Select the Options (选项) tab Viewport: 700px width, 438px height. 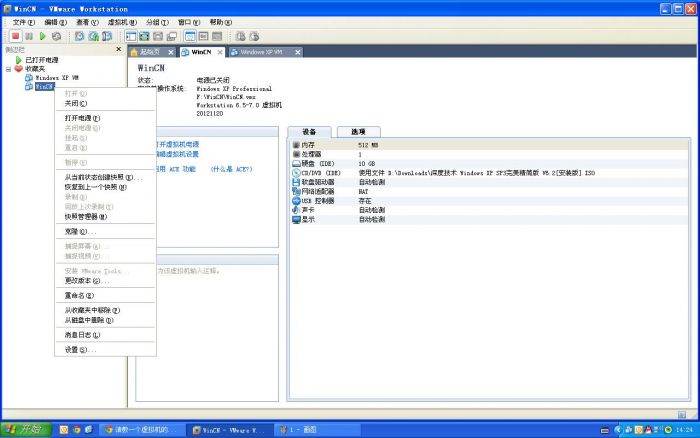[358, 132]
